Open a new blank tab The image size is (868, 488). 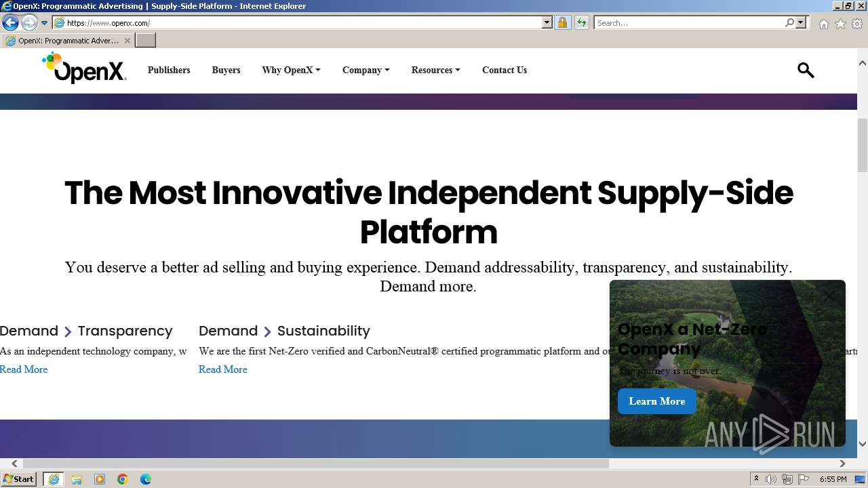[146, 41]
